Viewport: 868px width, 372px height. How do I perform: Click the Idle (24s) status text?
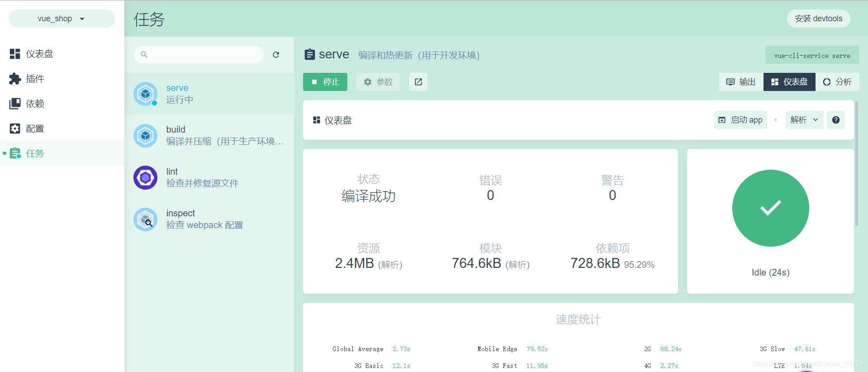[771, 272]
